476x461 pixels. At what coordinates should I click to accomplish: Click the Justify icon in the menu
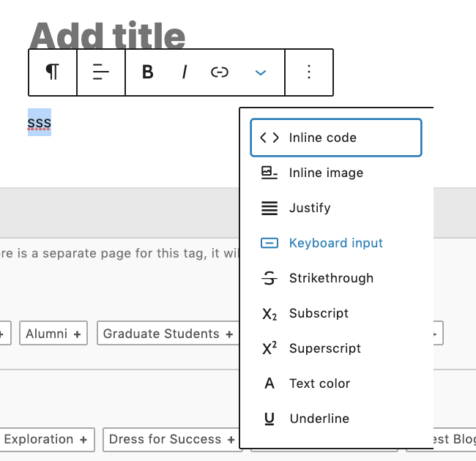coord(269,208)
